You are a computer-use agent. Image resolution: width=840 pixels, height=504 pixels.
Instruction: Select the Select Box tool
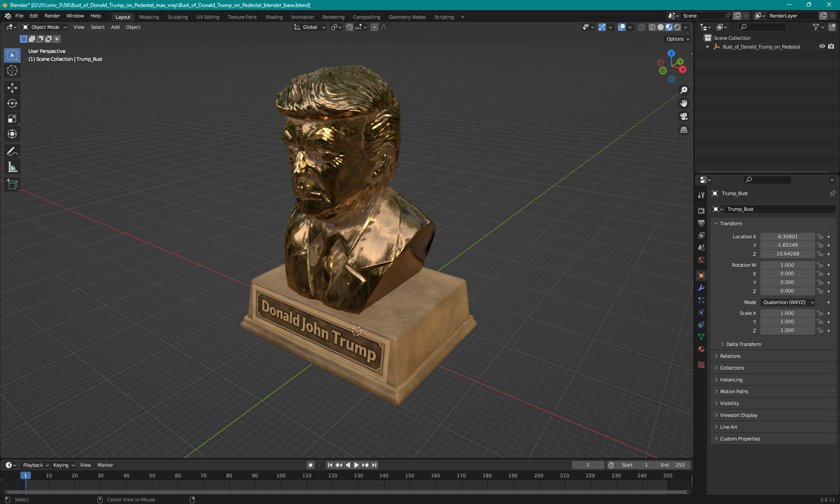point(12,55)
